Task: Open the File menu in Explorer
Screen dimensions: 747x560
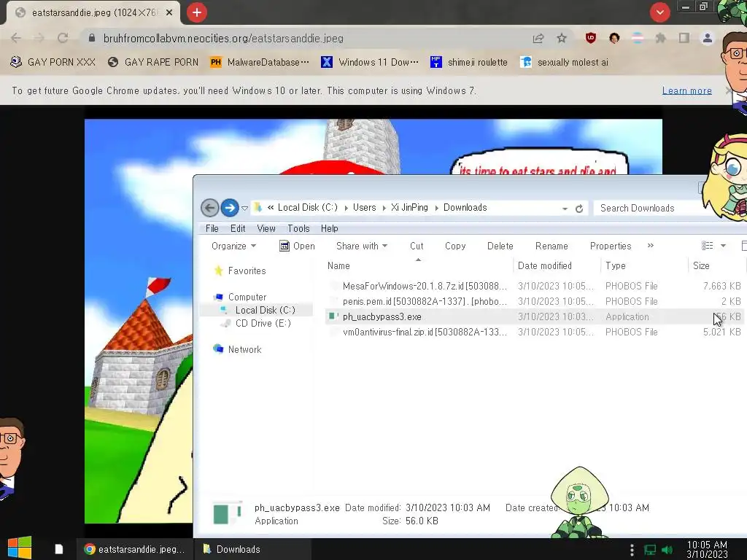Action: pos(212,228)
